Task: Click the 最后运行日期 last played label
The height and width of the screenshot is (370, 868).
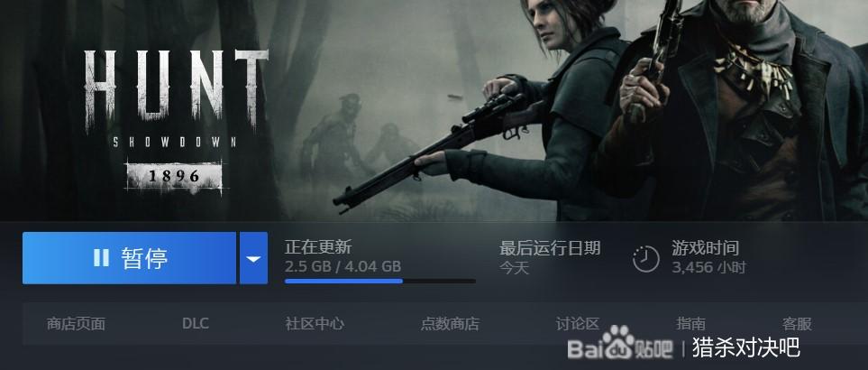Action: coord(550,247)
